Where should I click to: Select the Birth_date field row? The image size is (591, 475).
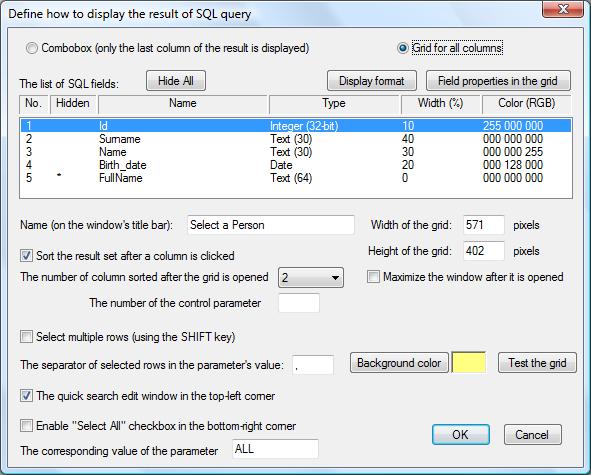tap(296, 165)
